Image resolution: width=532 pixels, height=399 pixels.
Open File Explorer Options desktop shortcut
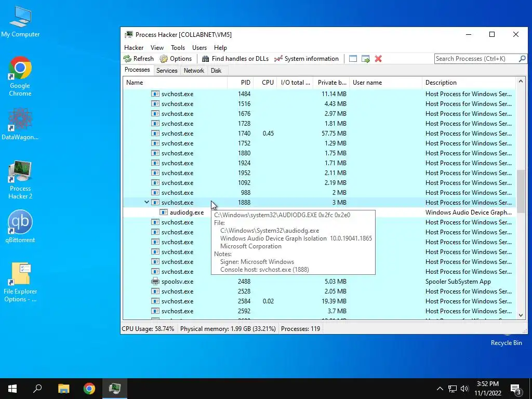click(20, 282)
